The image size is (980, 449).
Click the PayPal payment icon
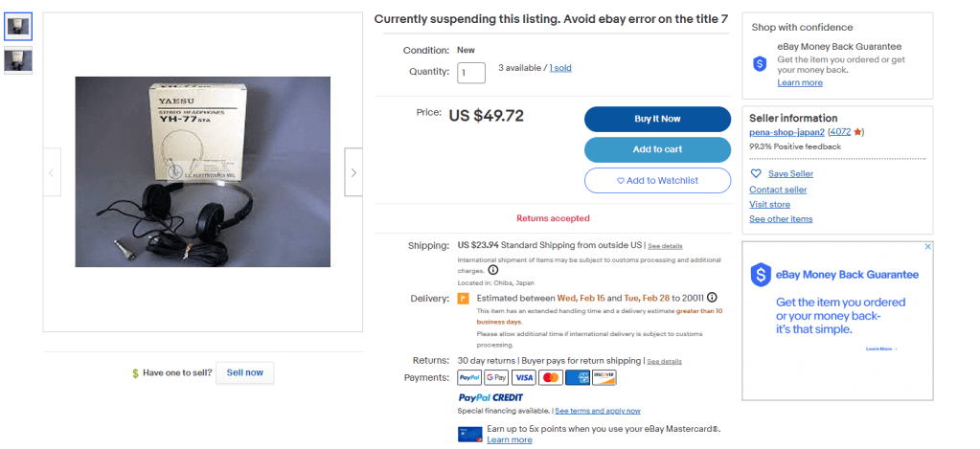469,378
